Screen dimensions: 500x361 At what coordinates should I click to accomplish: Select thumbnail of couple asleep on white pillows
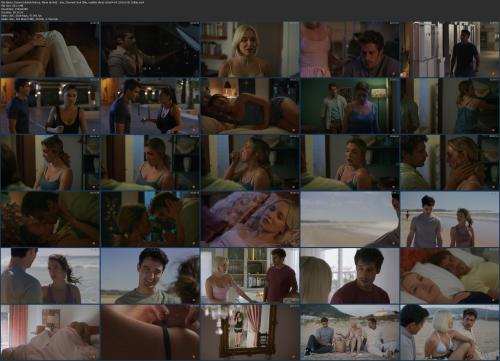coord(449,276)
